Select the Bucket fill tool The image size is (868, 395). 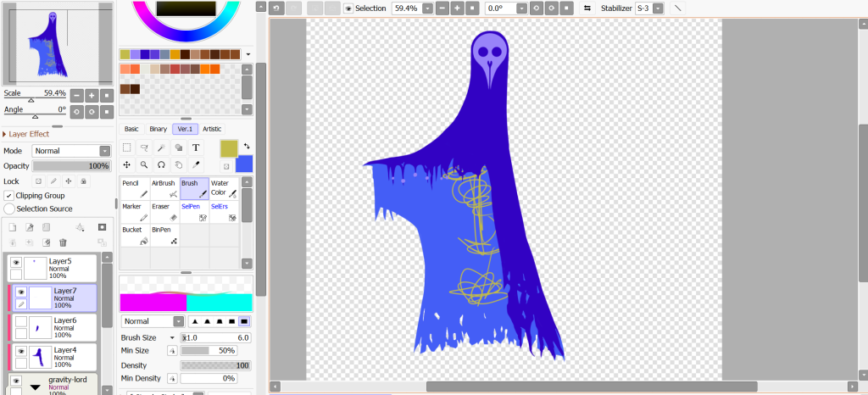(135, 235)
